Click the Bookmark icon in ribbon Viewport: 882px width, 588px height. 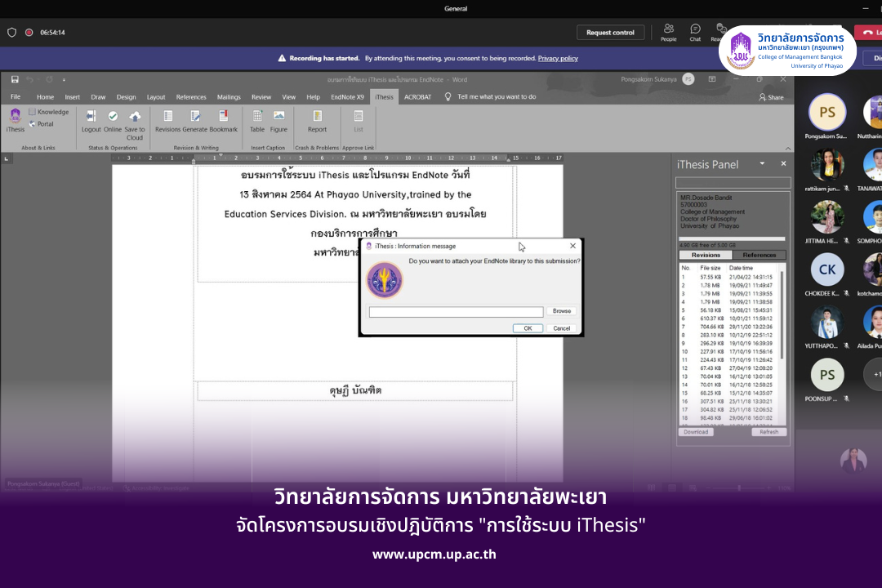pyautogui.click(x=223, y=116)
